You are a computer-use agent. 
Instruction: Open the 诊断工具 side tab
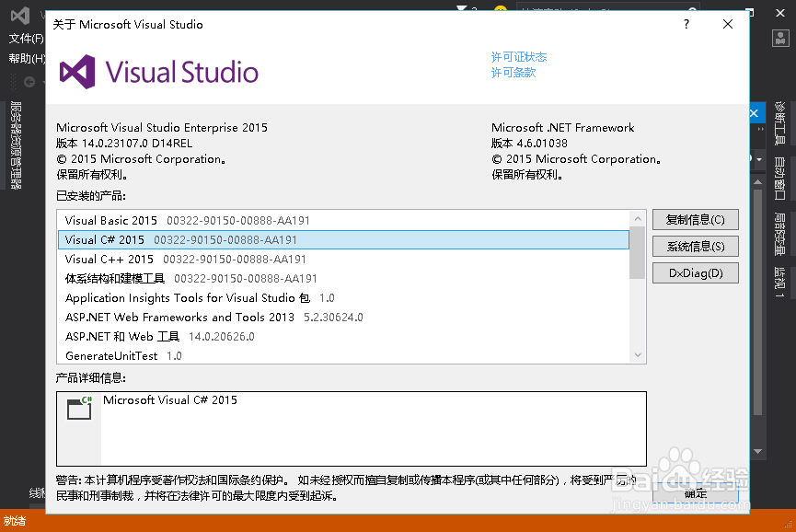[x=779, y=123]
